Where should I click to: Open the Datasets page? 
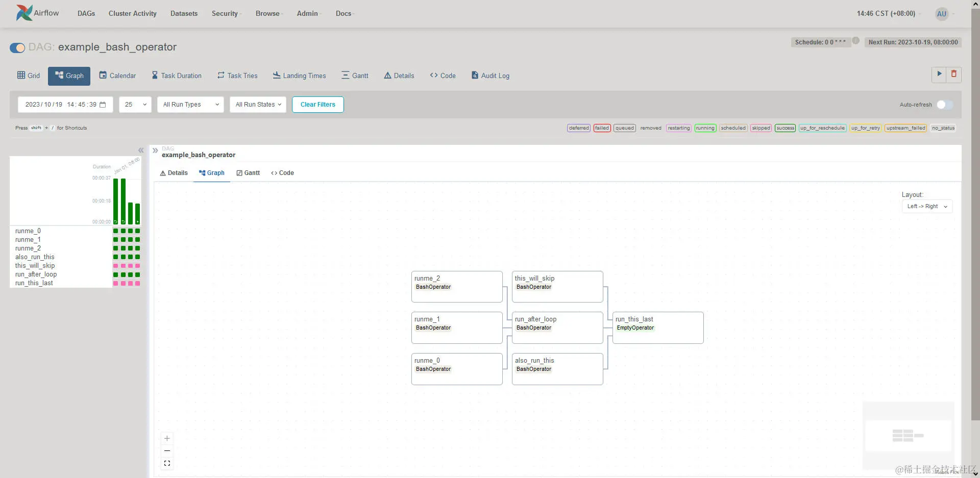click(x=184, y=14)
